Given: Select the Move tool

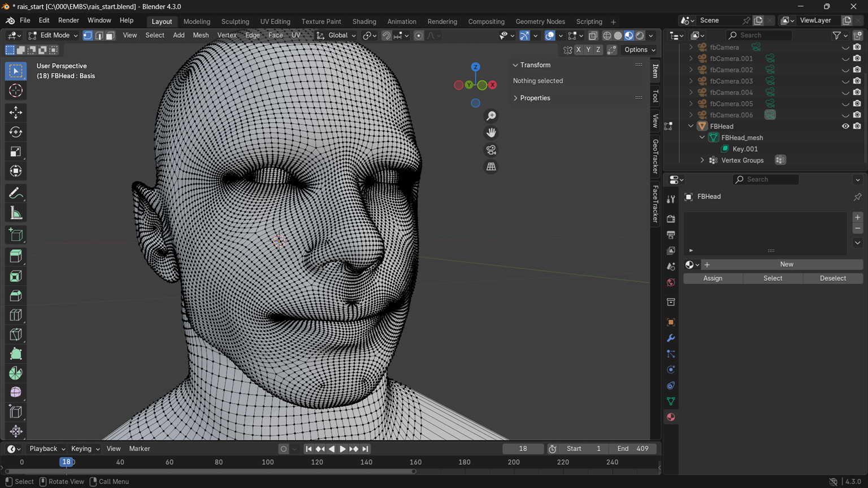Looking at the screenshot, I should [16, 112].
